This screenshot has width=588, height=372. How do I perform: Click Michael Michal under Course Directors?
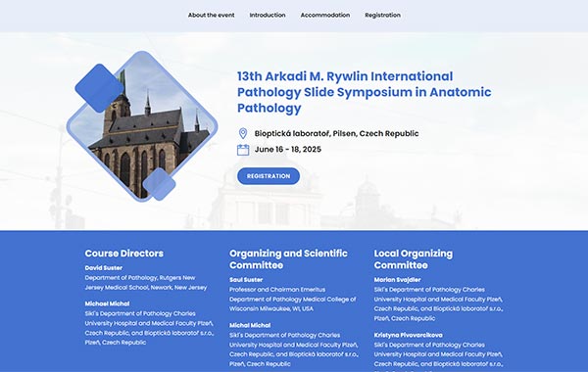107,303
